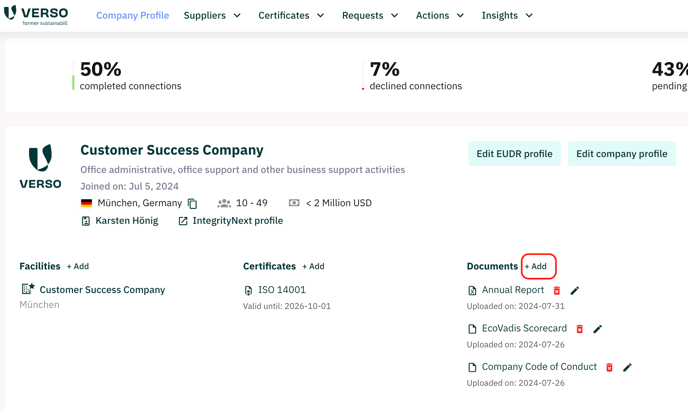Copy the München, Germany address
Image resolution: width=688 pixels, height=411 pixels.
(x=193, y=204)
